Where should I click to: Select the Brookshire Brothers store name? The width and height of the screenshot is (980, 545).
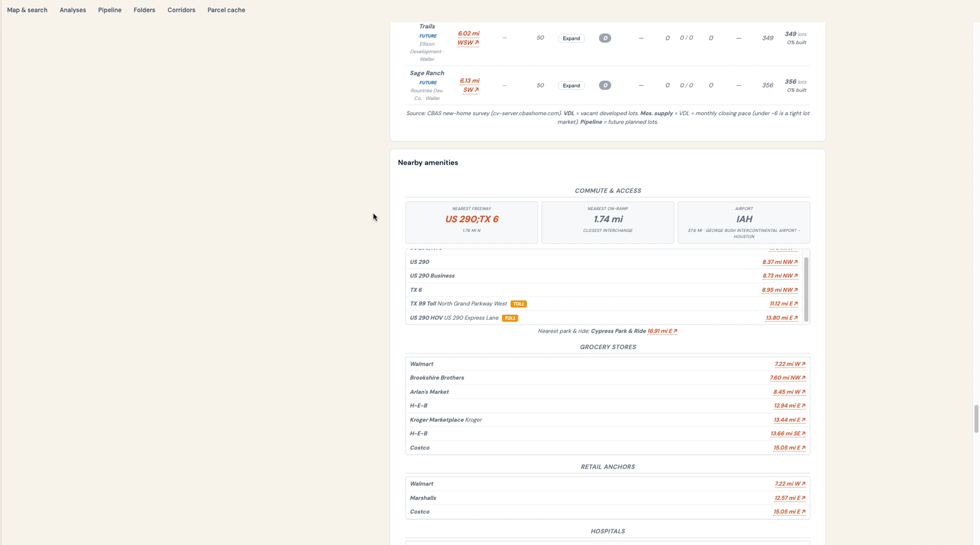coord(437,378)
